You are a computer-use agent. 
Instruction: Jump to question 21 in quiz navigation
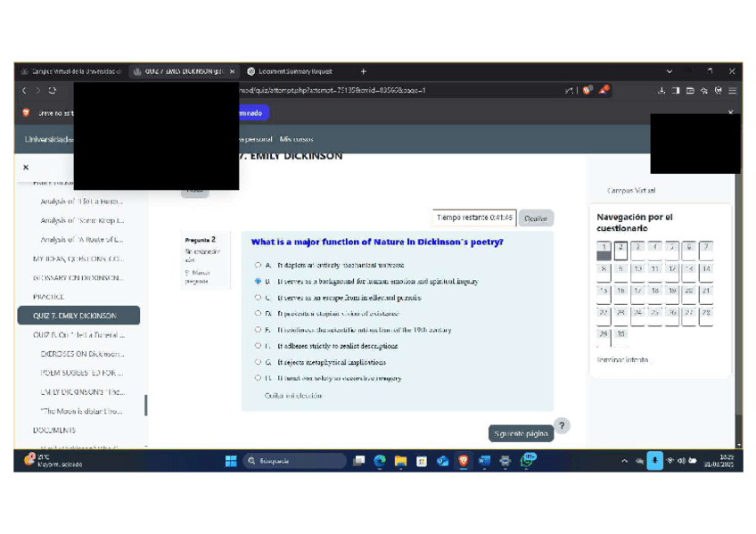706,293
